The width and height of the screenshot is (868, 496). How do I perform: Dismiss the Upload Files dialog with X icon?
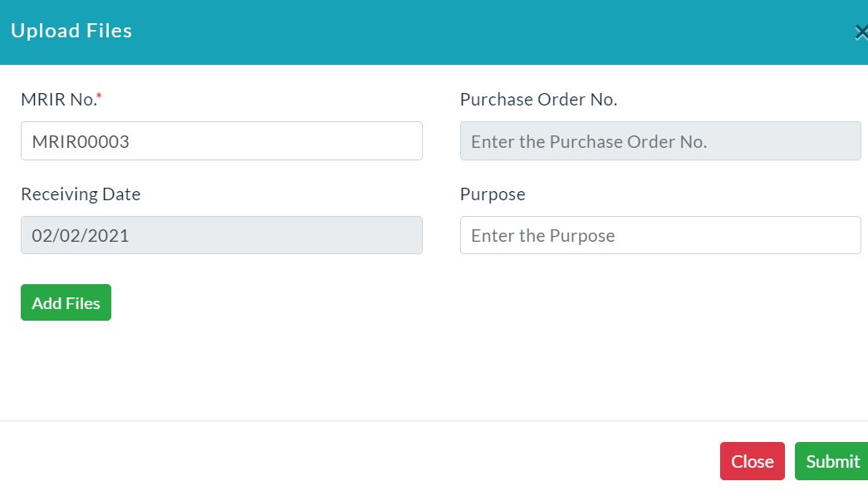click(x=861, y=32)
